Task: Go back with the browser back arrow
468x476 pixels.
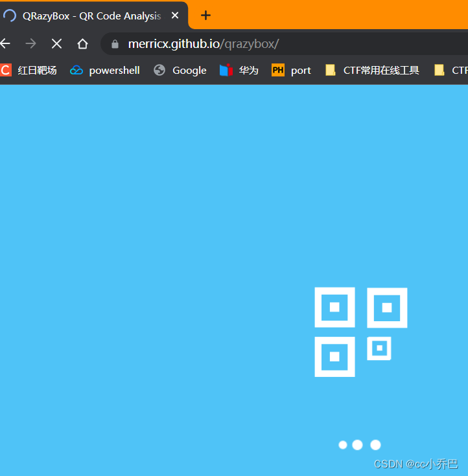Action: tap(5, 44)
